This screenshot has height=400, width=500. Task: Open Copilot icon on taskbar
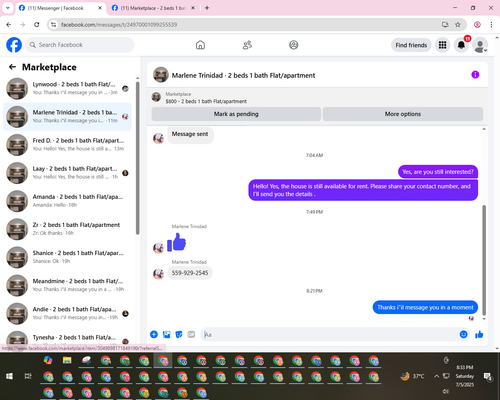click(48, 360)
